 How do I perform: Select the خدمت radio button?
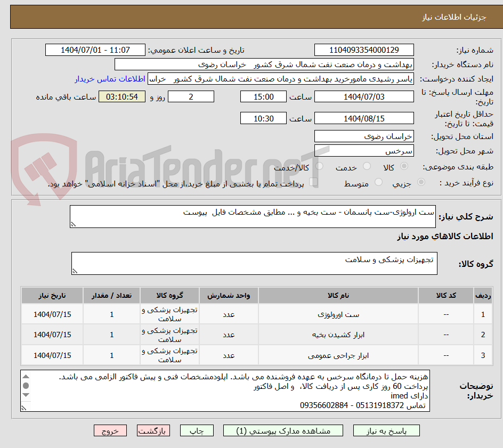pos(366,165)
